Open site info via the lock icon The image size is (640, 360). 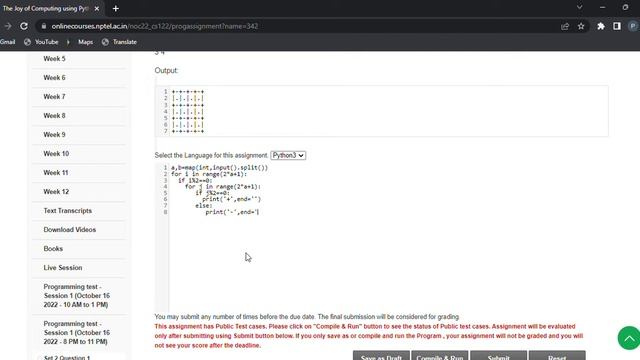click(44, 26)
